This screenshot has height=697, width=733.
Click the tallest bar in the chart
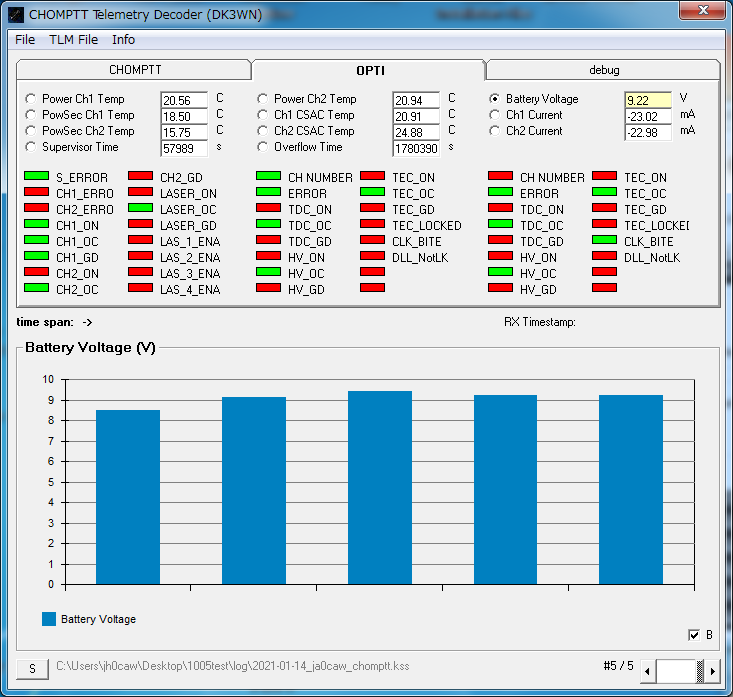(x=380, y=488)
